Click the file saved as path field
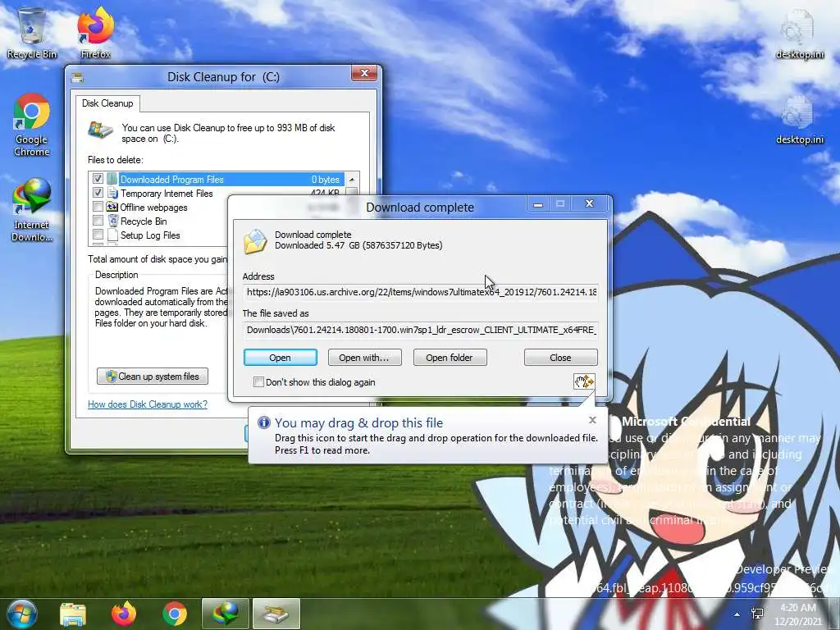The image size is (840, 630). click(421, 330)
